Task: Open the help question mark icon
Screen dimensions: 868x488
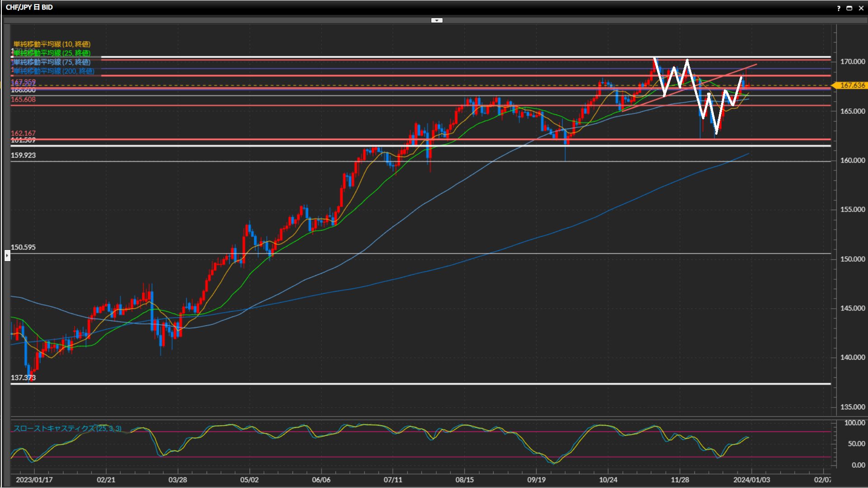Action: point(839,8)
